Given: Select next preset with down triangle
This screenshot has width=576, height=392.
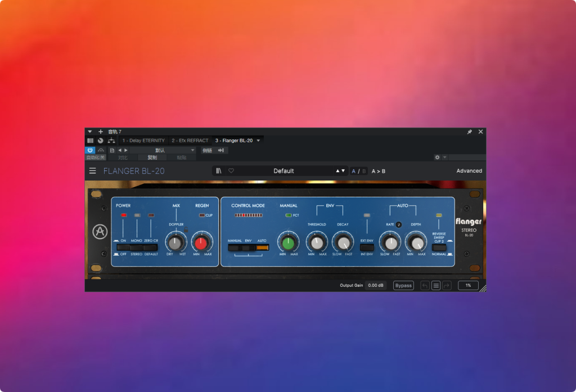Looking at the screenshot, I should coord(343,171).
